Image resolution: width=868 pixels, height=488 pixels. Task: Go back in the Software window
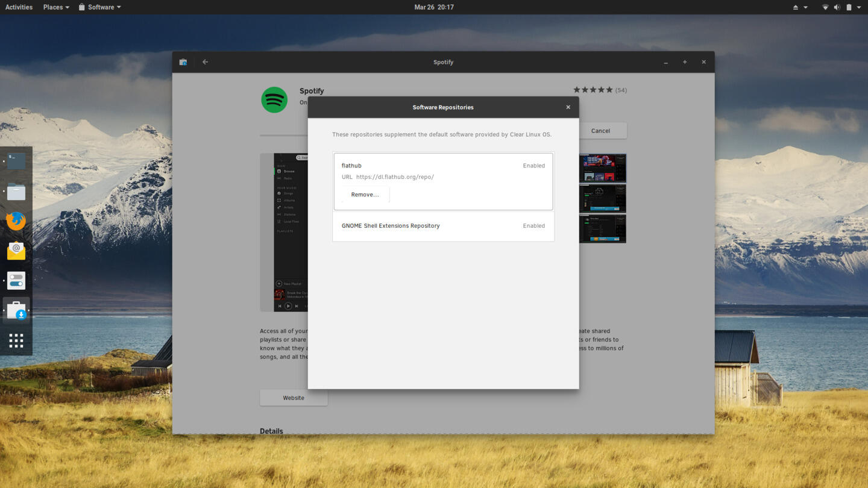205,62
